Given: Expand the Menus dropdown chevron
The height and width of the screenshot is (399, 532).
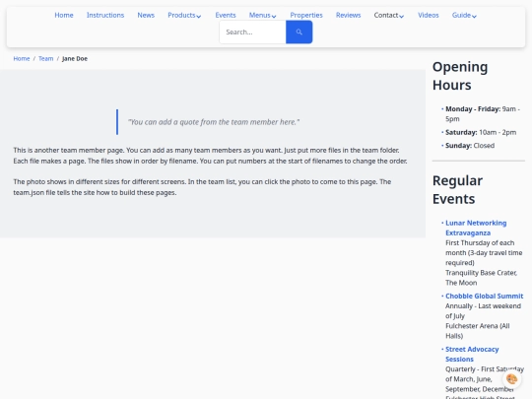Looking at the screenshot, I should [x=274, y=16].
